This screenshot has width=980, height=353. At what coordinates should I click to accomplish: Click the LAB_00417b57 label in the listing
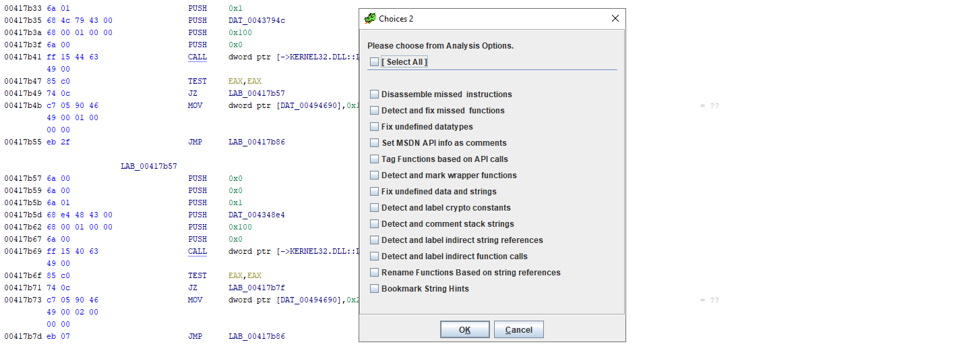(149, 166)
